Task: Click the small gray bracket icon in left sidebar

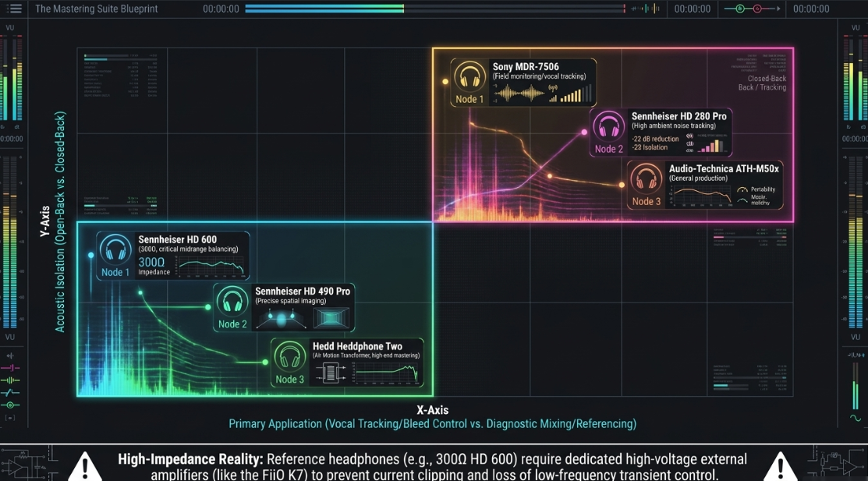Action: tap(9, 418)
